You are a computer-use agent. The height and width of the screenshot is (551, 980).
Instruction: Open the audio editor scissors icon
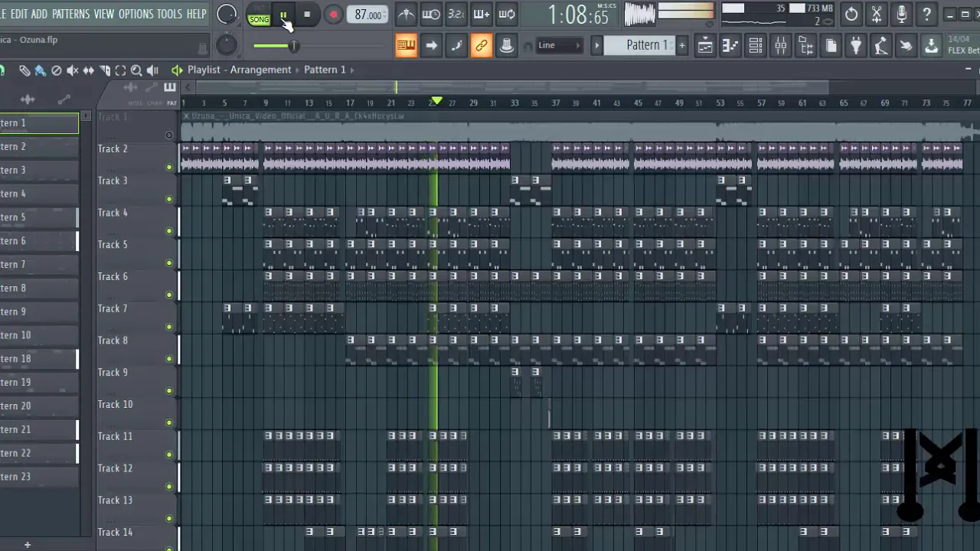pyautogui.click(x=877, y=14)
